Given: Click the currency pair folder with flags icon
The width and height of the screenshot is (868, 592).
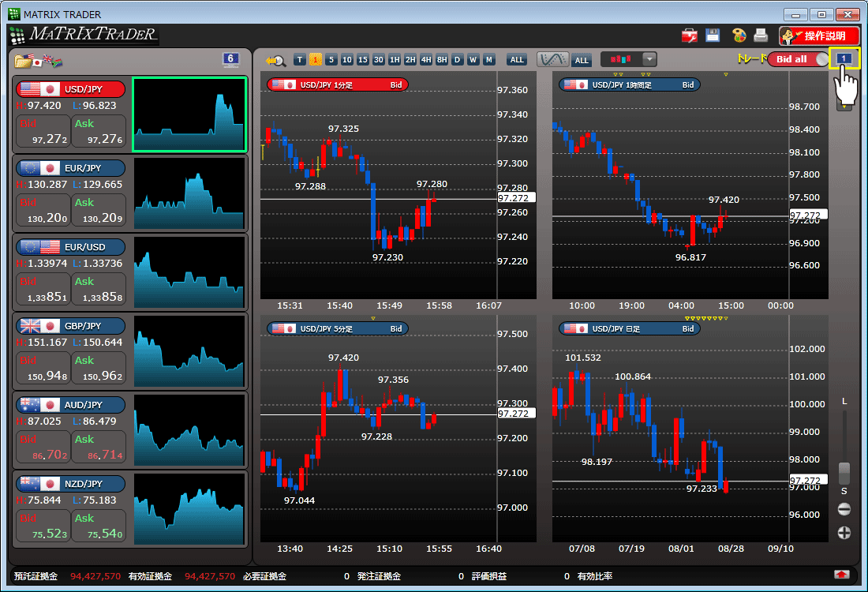Looking at the screenshot, I should click(x=39, y=60).
